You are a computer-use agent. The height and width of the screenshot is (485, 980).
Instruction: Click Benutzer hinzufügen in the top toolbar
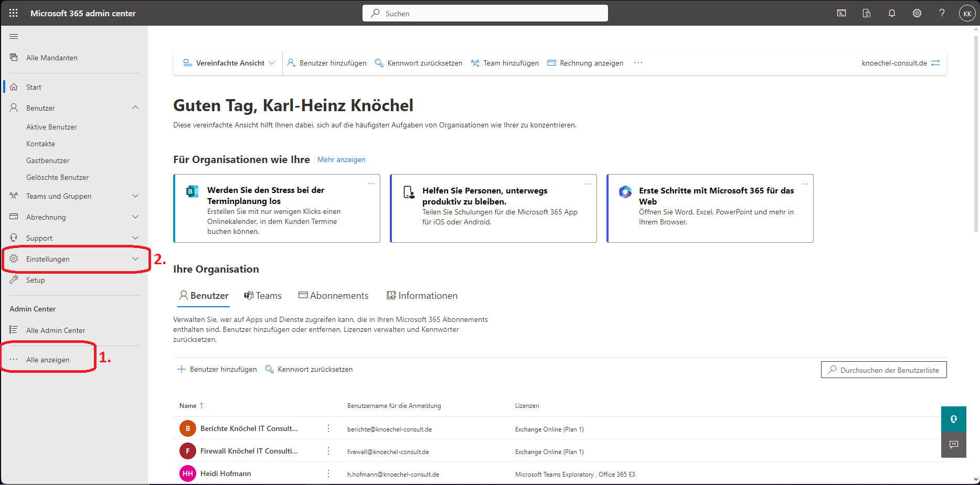(x=327, y=63)
